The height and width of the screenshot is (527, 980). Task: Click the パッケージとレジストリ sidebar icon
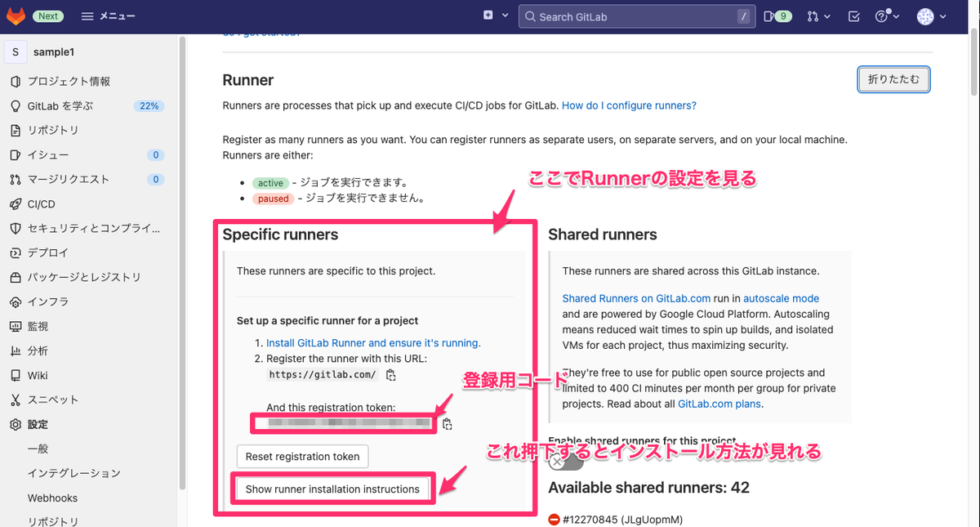coord(15,278)
